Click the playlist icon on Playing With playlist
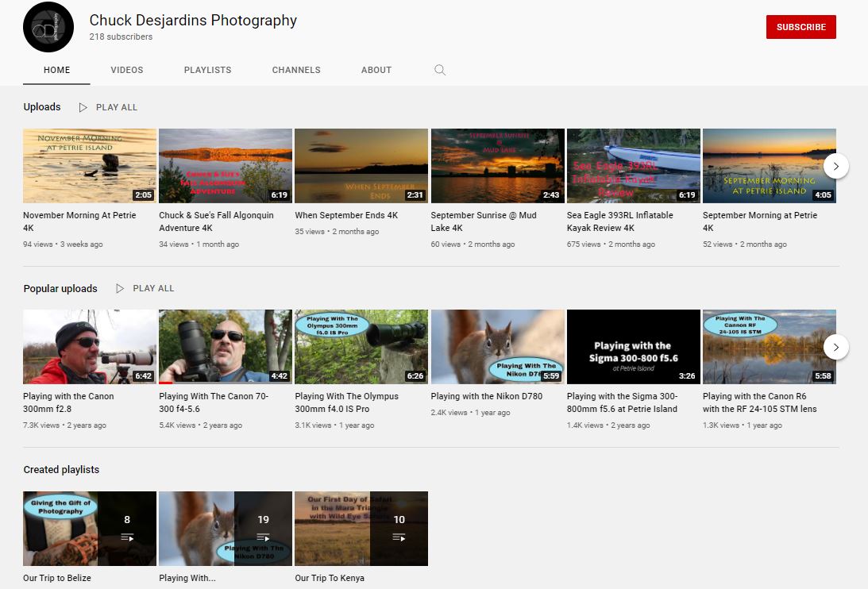This screenshot has height=589, width=868. [x=263, y=537]
